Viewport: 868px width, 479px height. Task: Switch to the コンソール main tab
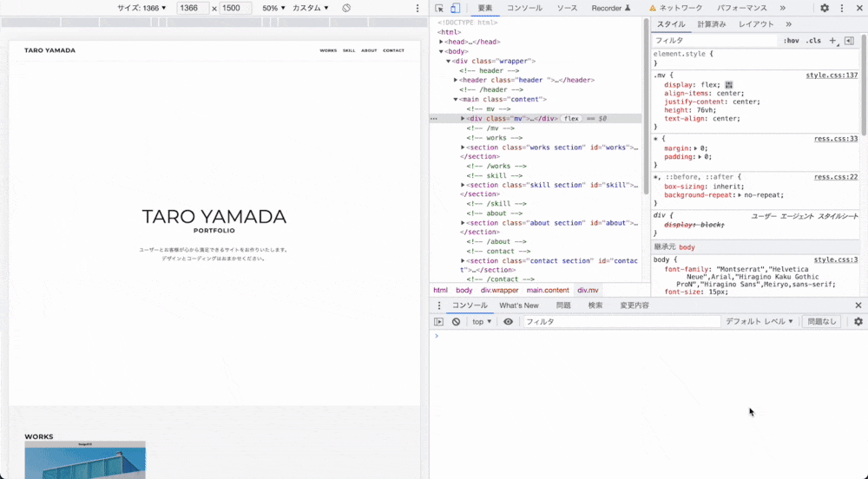point(525,9)
